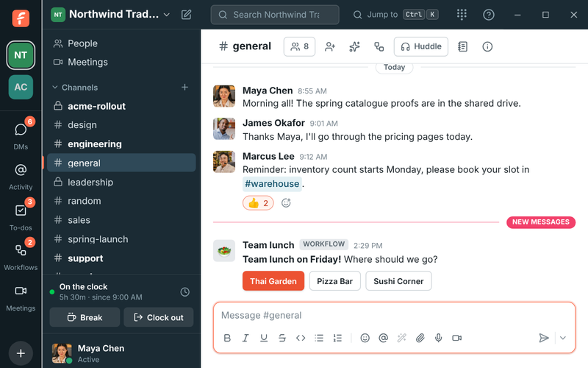The width and height of the screenshot is (588, 368).
Task: View the 8 channel members
Action: coord(299,46)
